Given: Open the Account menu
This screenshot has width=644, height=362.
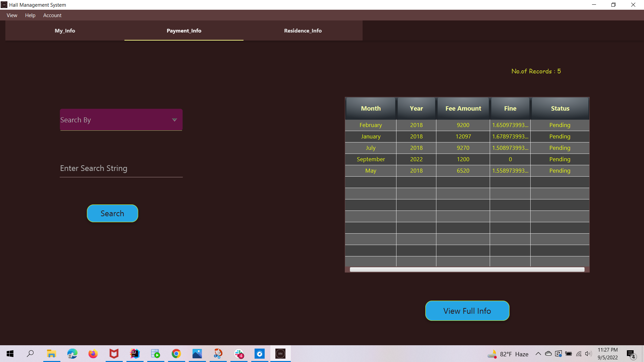Looking at the screenshot, I should click(x=52, y=15).
